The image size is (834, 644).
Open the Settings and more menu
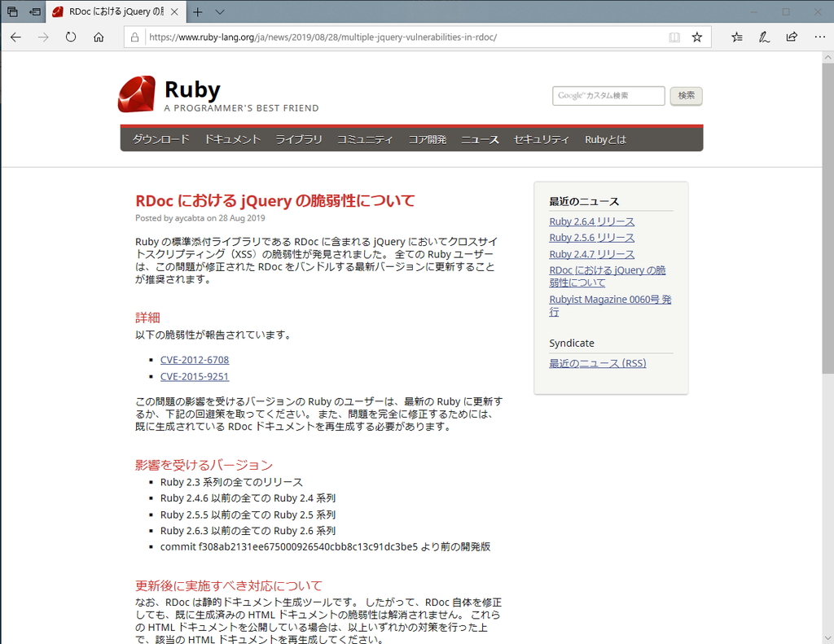(x=819, y=37)
